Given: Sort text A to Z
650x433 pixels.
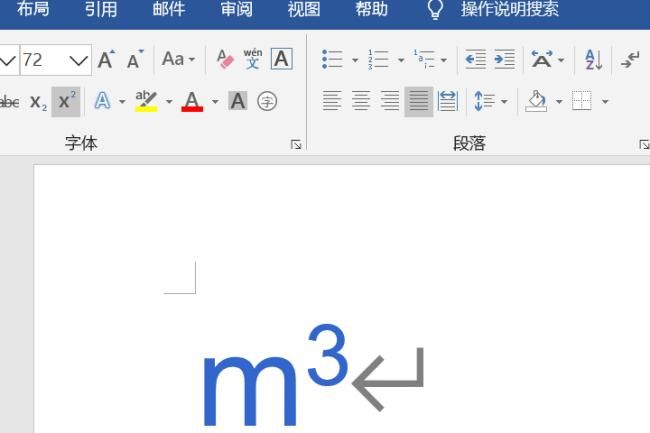Looking at the screenshot, I should 594,59.
